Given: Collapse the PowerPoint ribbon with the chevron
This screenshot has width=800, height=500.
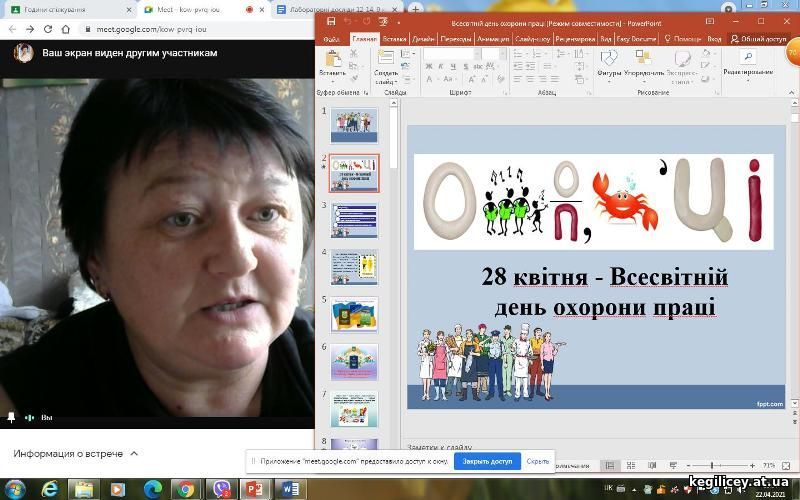Looking at the screenshot, I should 792,92.
